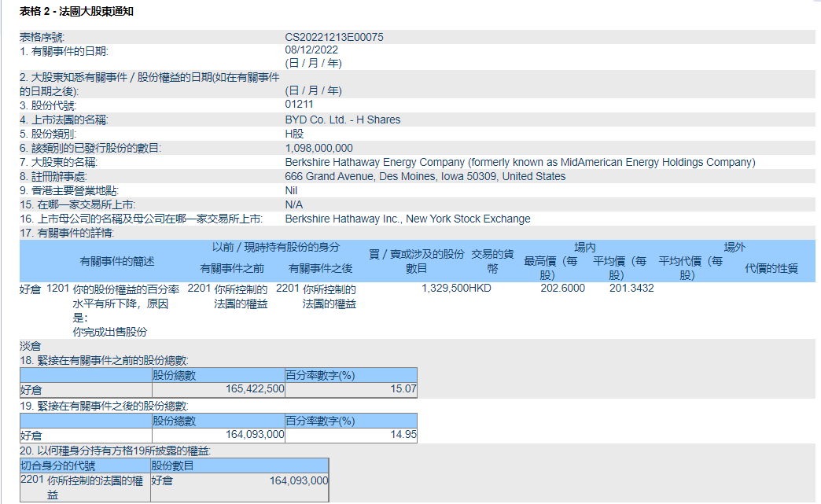This screenshot has height=504, width=821.
Task: Select Berkshire Hathaway Inc., New York Stock Exchange
Action: point(407,219)
